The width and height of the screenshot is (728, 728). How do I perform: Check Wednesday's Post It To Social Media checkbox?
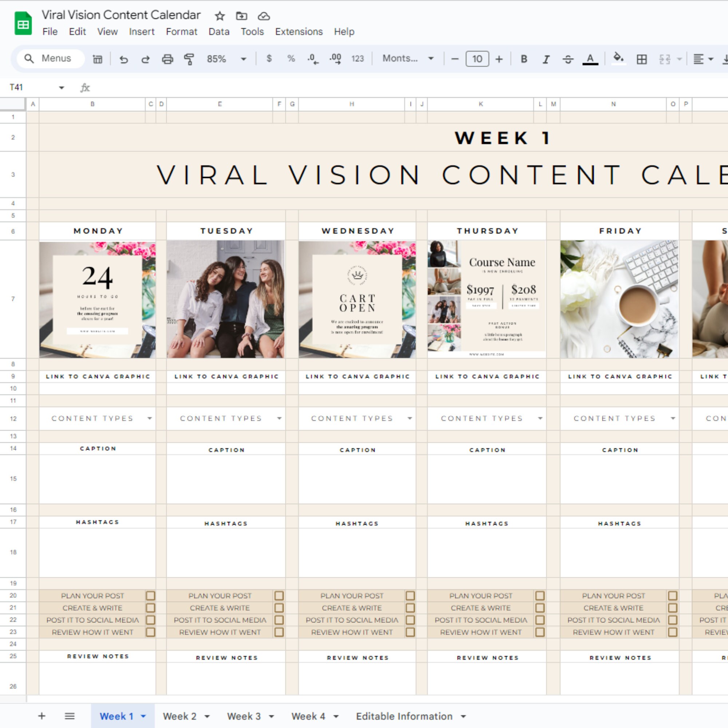410,620
